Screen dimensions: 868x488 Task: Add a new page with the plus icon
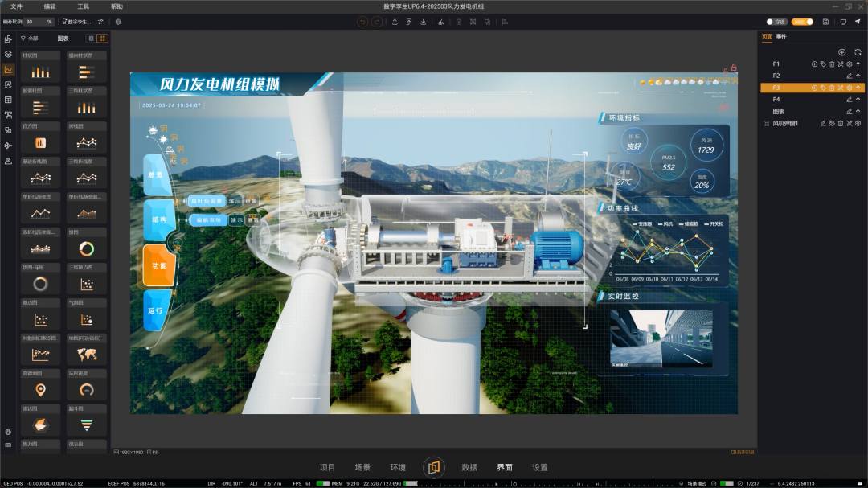coord(842,52)
